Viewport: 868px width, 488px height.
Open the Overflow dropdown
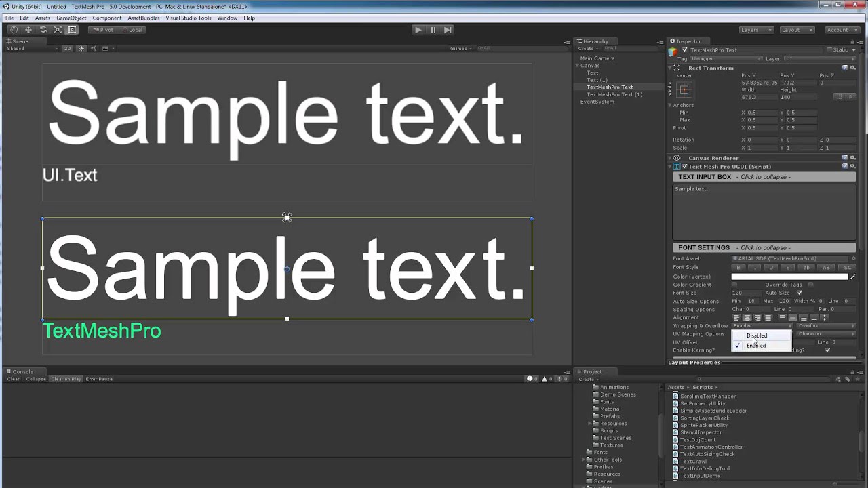click(827, 326)
